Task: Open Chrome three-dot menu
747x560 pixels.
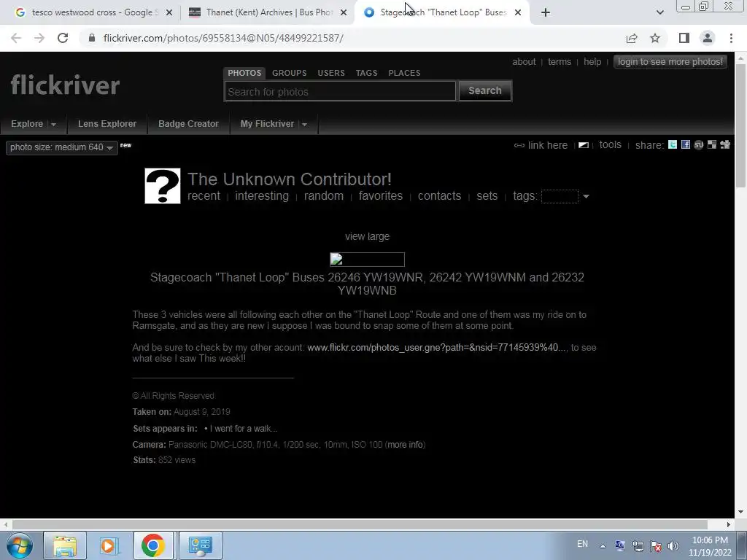Action: [x=731, y=38]
